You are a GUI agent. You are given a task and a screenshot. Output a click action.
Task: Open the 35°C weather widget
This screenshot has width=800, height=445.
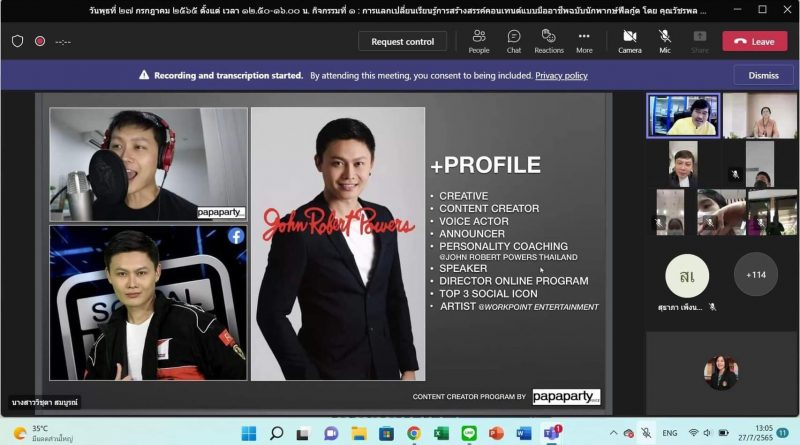click(43, 433)
